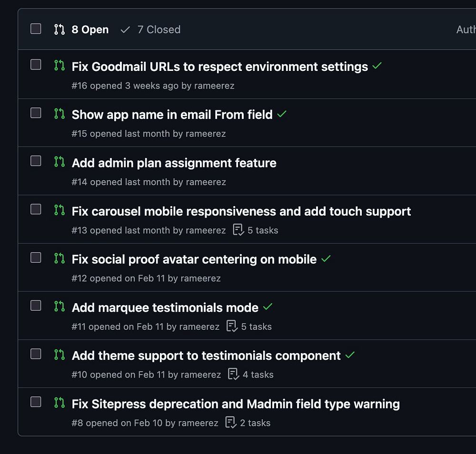Switch to the '7 Closed' pull requests tab
476x454 pixels.
click(x=151, y=30)
